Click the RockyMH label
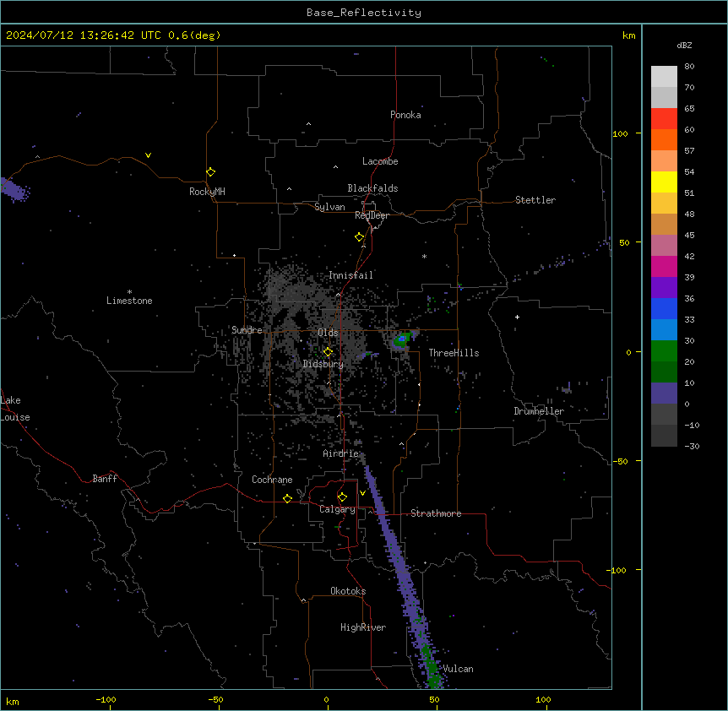This screenshot has height=711, width=728. [x=207, y=192]
